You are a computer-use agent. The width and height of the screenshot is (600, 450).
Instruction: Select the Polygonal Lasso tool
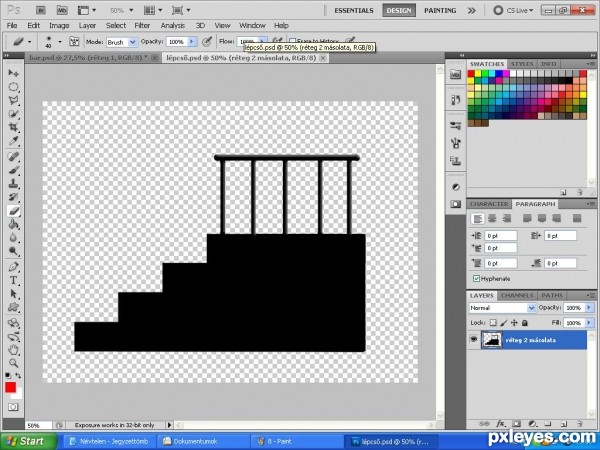pos(13,101)
